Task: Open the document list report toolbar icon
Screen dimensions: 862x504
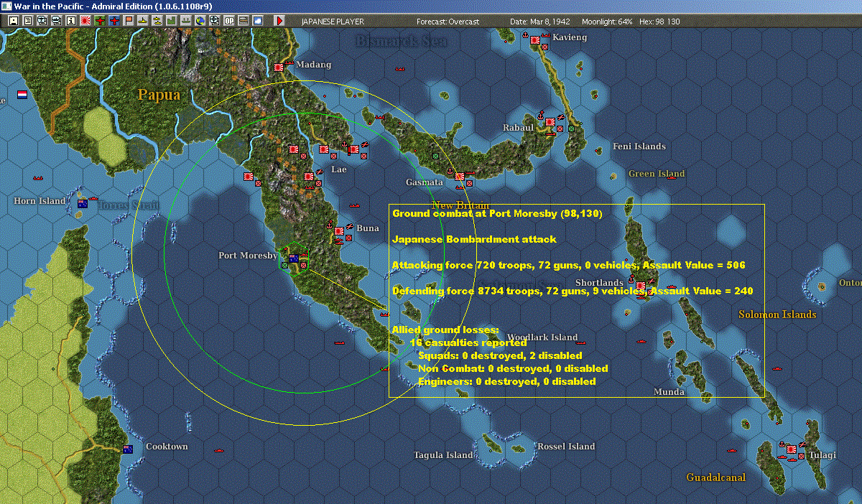Action: tap(28, 21)
